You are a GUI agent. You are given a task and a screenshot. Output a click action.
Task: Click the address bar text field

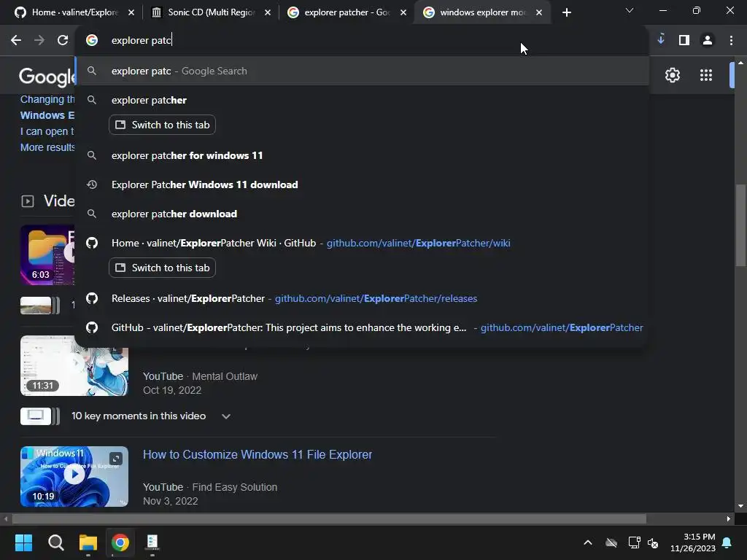[362, 41]
